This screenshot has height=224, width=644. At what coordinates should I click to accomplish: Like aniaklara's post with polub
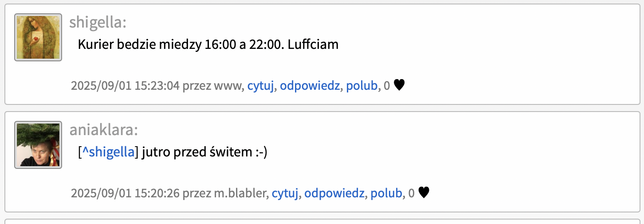[x=386, y=193]
